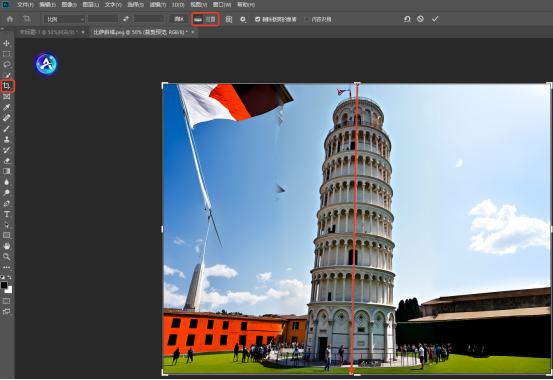Viewport: 553px width, 380px height.
Task: Open the 图像 menu
Action: [69, 5]
